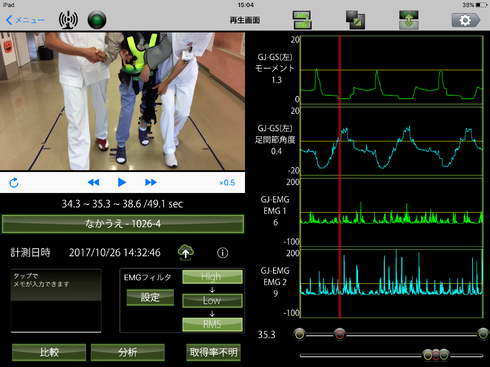Open the info circle icon
This screenshot has height=367, width=490.
click(223, 253)
